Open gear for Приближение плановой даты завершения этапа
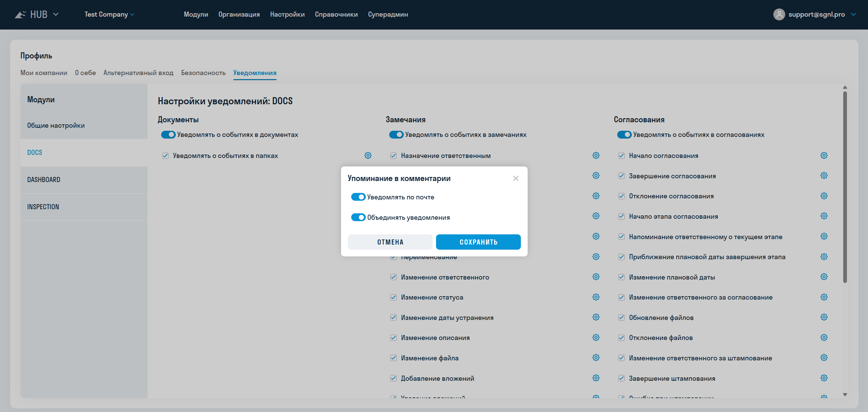 tap(824, 257)
